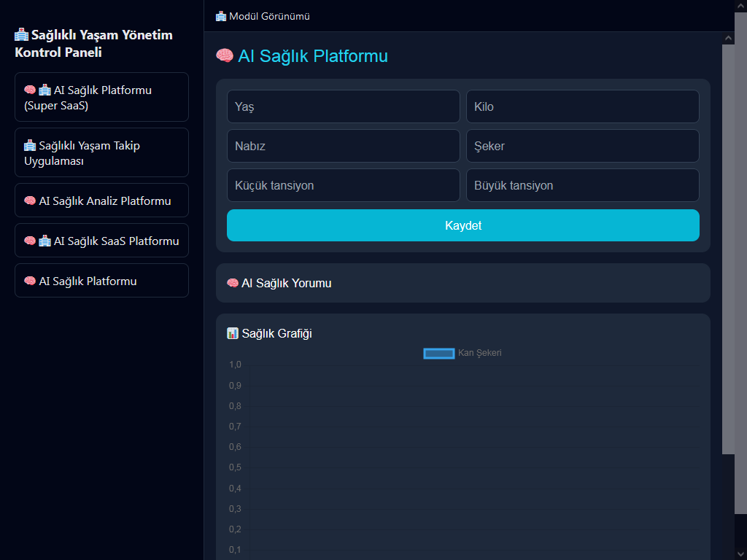Click the brain icon on AI Sağlık Analiz Platformu

tap(30, 201)
